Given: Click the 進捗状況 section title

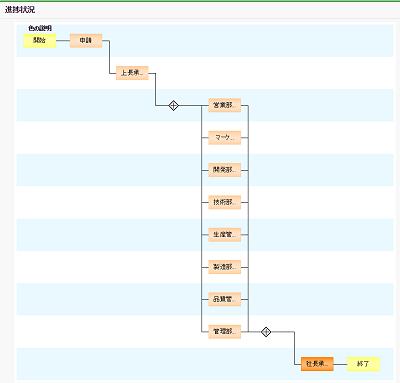Looking at the screenshot, I should (x=20, y=10).
